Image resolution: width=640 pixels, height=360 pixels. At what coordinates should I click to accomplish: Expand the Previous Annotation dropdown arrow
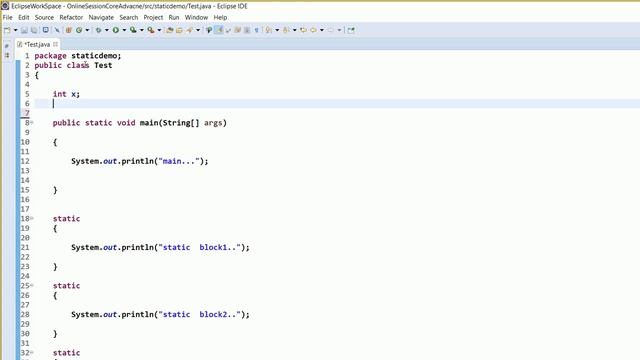[x=294, y=30]
